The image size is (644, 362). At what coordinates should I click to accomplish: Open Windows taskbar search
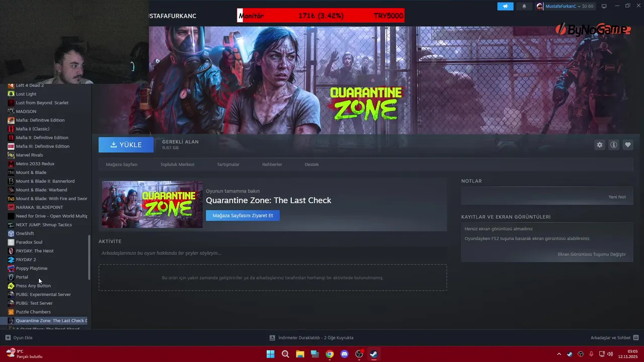(285, 354)
